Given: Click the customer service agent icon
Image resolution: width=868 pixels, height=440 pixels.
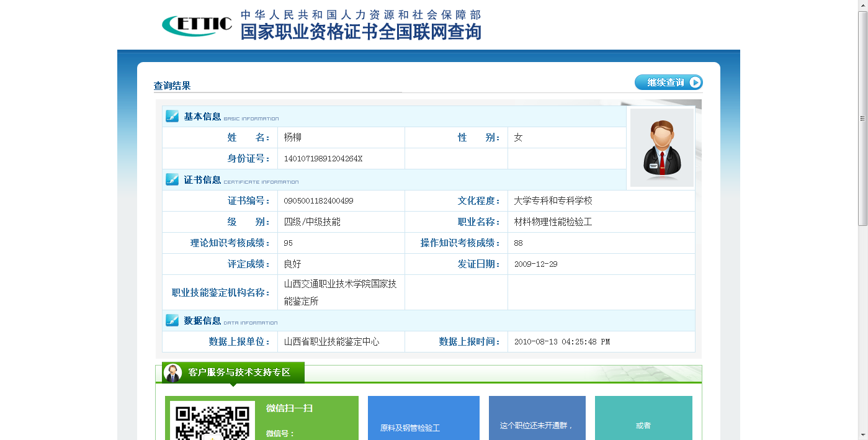Looking at the screenshot, I should (172, 372).
